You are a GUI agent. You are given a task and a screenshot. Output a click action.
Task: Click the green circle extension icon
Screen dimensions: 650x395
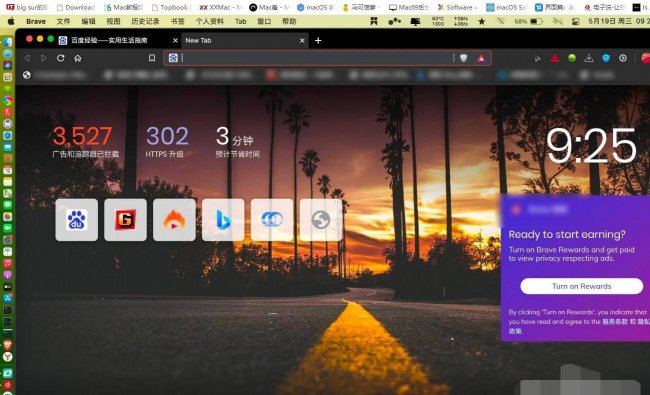coord(572,58)
